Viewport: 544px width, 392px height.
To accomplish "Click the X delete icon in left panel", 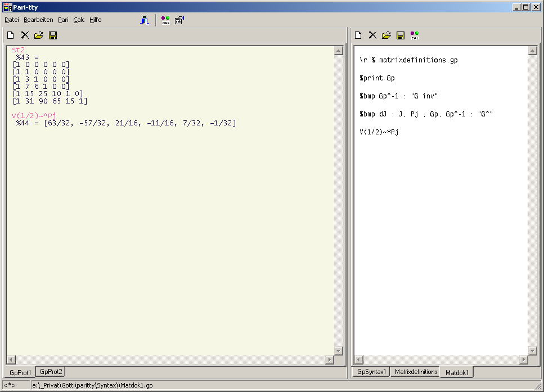I will pyautogui.click(x=25, y=35).
